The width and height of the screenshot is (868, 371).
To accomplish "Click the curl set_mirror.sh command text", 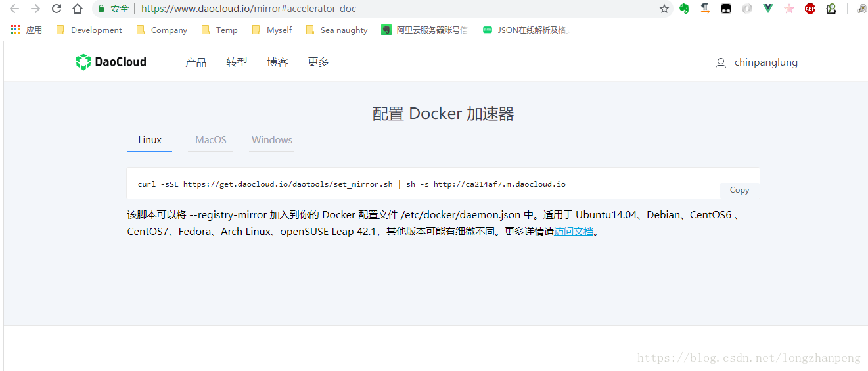I will pyautogui.click(x=352, y=184).
